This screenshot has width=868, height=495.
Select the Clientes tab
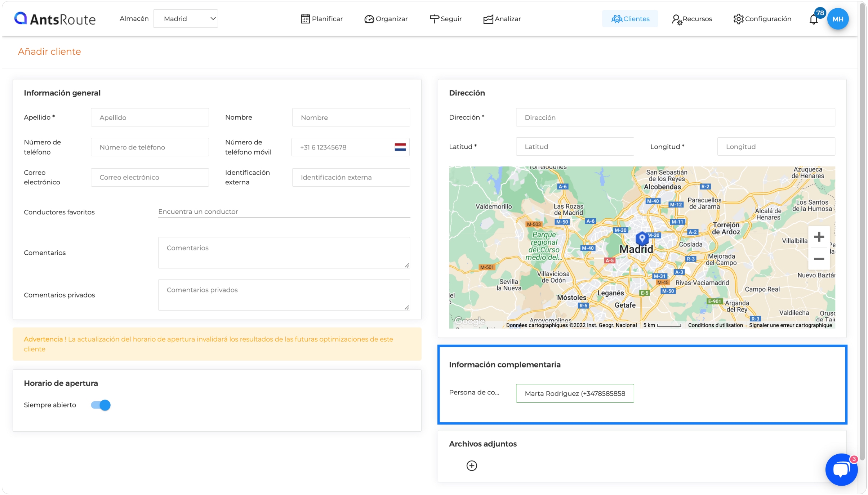(630, 19)
